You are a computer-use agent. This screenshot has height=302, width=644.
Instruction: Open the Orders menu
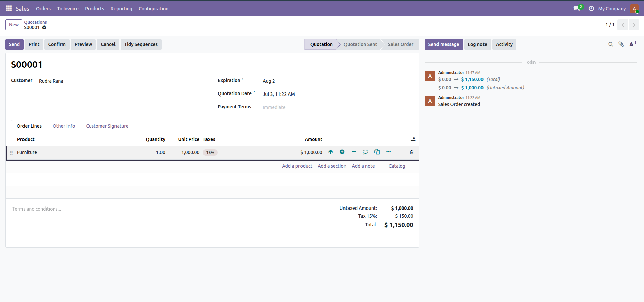[x=43, y=9]
